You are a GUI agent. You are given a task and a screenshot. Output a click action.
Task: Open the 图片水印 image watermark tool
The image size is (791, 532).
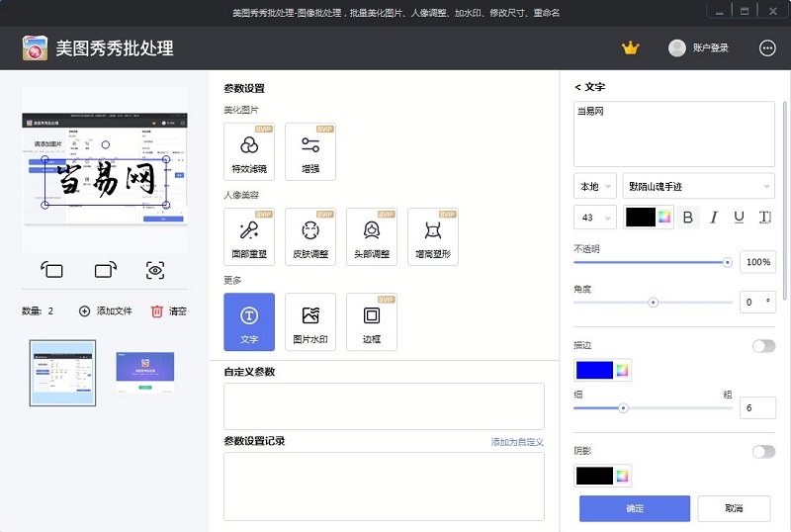(x=310, y=322)
